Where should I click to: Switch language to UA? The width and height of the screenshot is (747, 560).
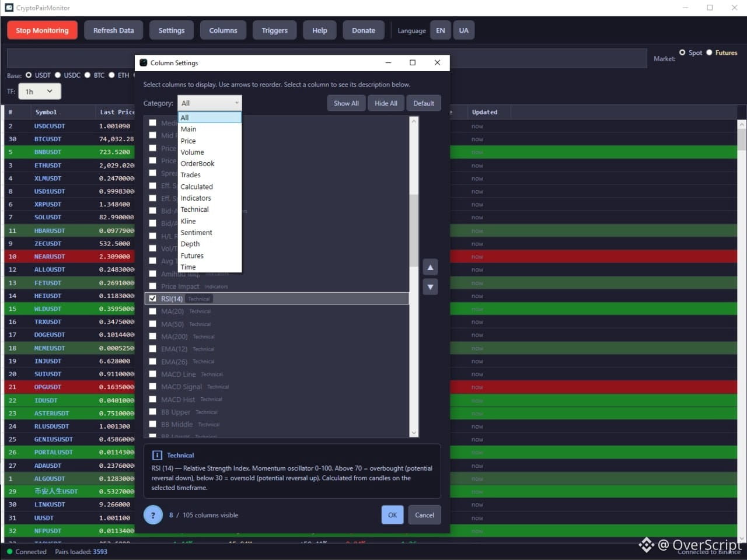(x=464, y=30)
